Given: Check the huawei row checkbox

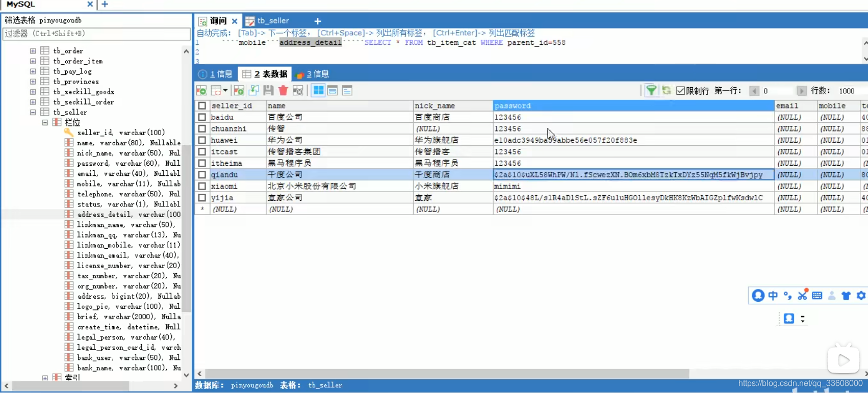Looking at the screenshot, I should [x=202, y=140].
